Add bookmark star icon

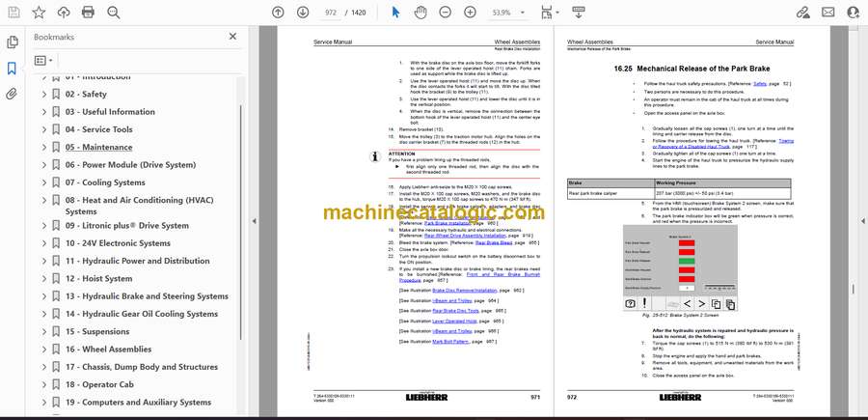pos(39,13)
